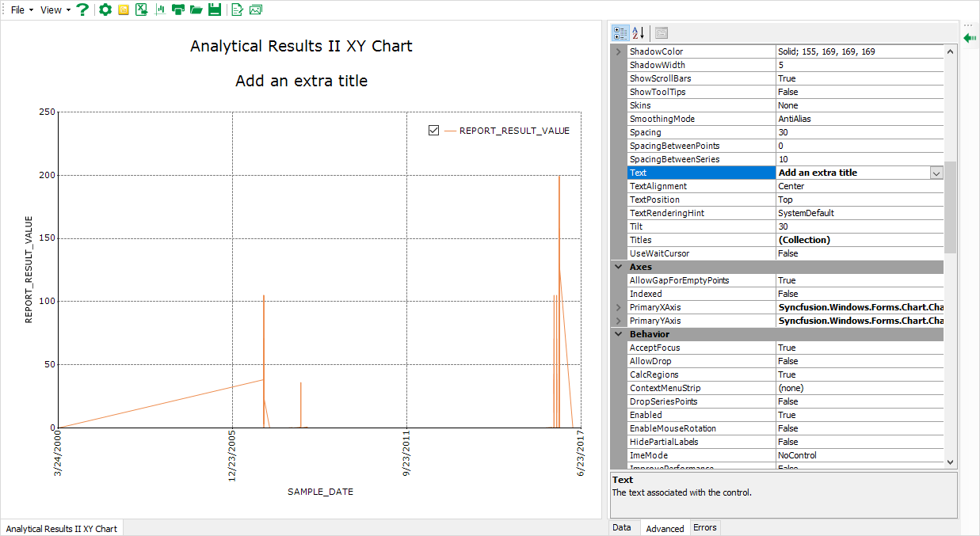Viewport: 980px width, 536px height.
Task: Open the View menu
Action: click(55, 10)
